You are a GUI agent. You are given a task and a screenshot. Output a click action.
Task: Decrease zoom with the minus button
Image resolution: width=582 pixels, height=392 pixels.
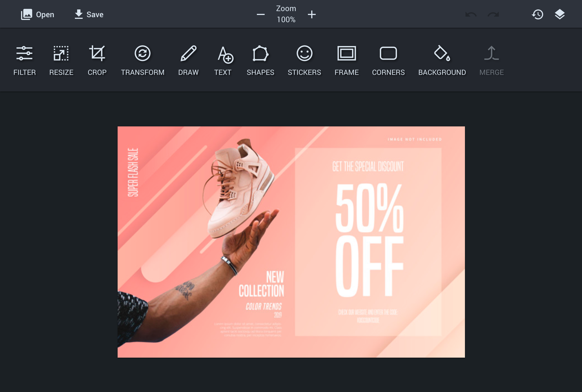(x=260, y=14)
